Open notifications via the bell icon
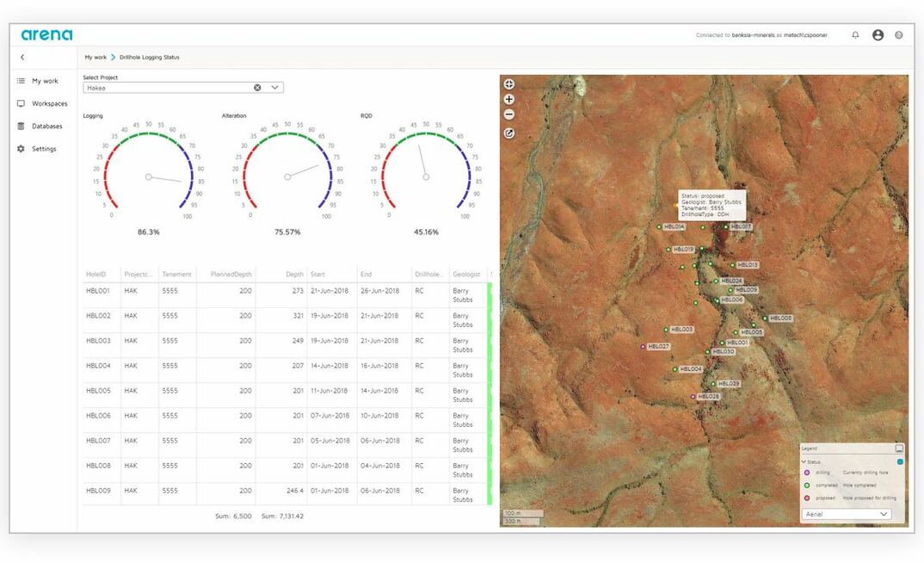Screen dimensions: 924x563 click(855, 34)
